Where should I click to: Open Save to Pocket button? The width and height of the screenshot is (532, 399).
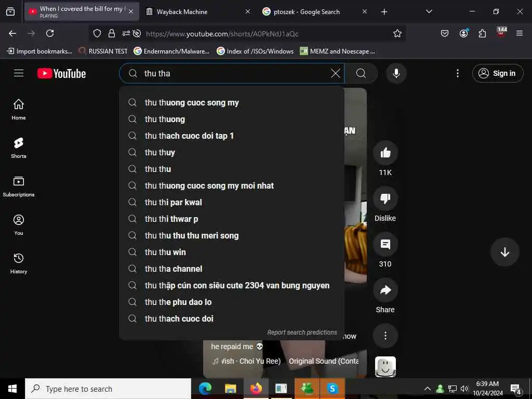[445, 33]
